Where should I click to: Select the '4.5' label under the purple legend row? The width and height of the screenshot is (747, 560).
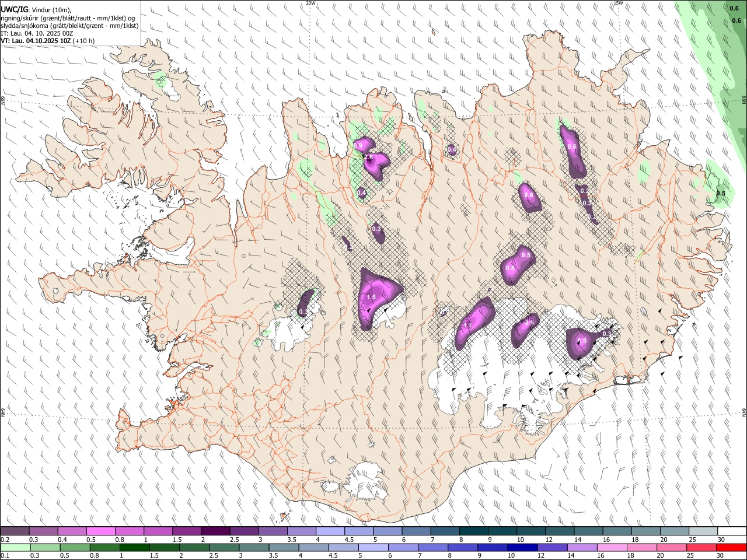pyautogui.click(x=350, y=540)
